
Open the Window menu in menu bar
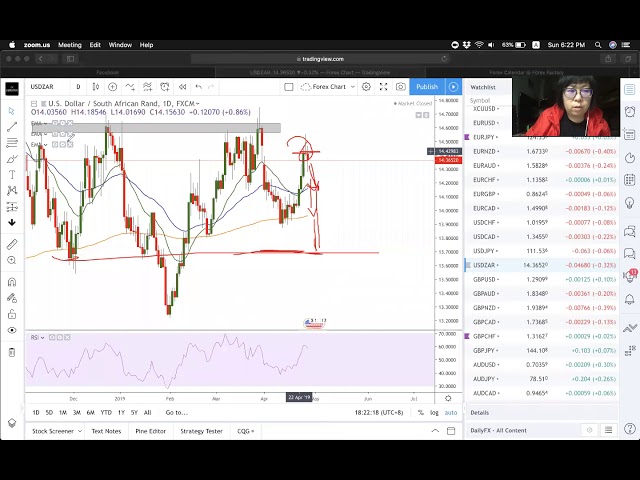(x=120, y=45)
